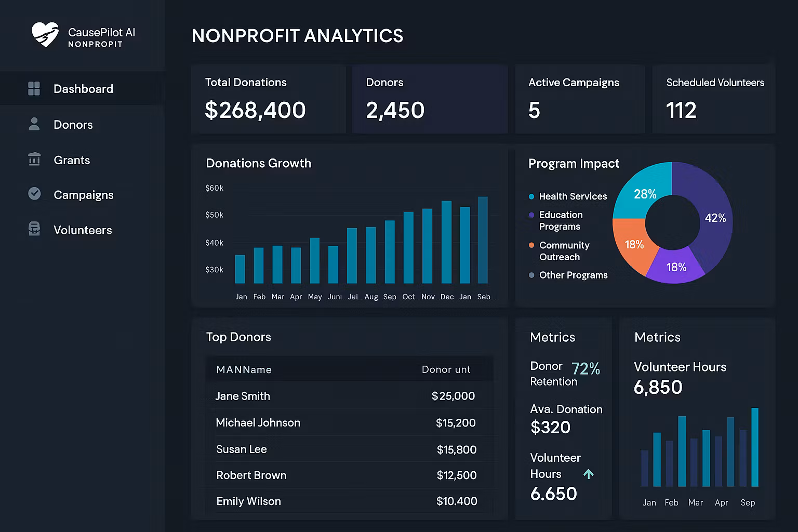This screenshot has height=532, width=798.
Task: Open the Active Campaigns card
Action: [579, 99]
